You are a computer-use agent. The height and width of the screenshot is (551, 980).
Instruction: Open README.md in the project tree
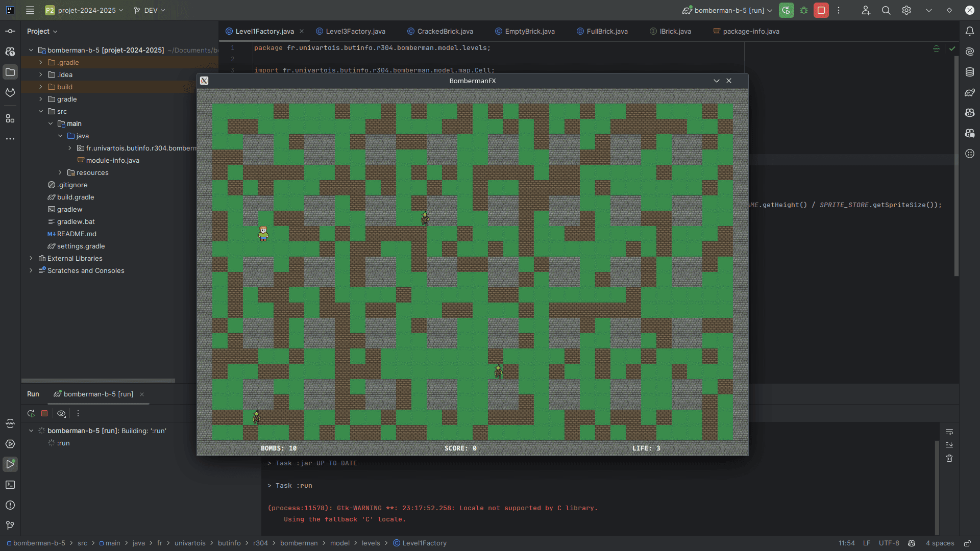[x=77, y=234]
